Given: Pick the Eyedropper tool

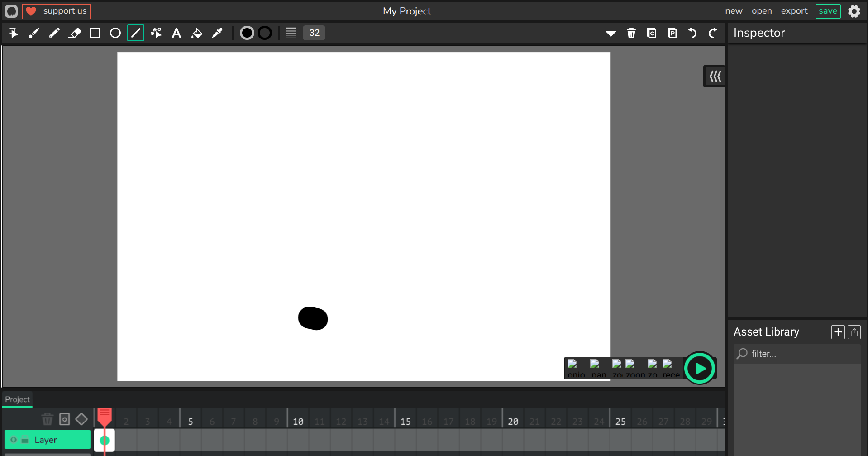Looking at the screenshot, I should tap(217, 33).
